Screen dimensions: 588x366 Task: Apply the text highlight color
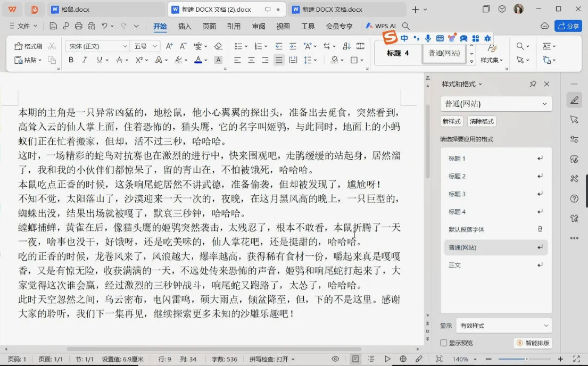[178, 60]
